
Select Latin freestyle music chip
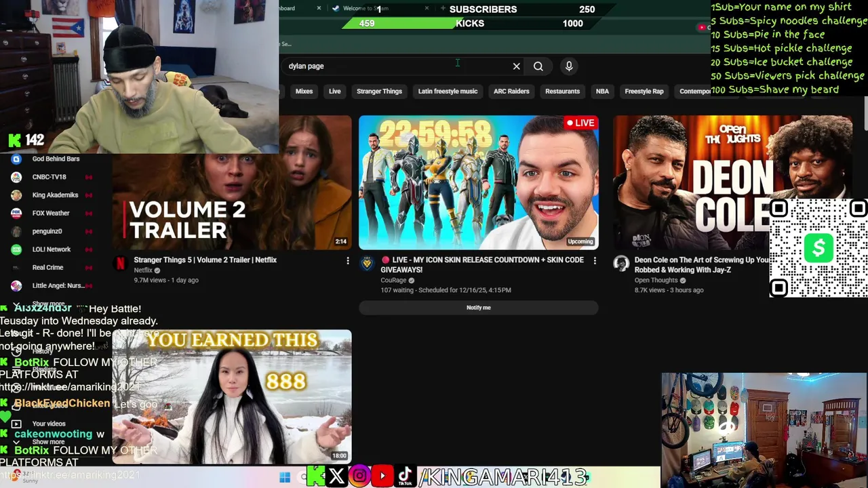(448, 91)
